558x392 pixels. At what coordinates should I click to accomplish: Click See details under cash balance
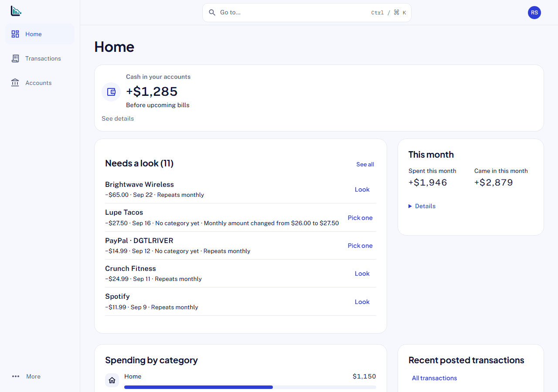118,118
